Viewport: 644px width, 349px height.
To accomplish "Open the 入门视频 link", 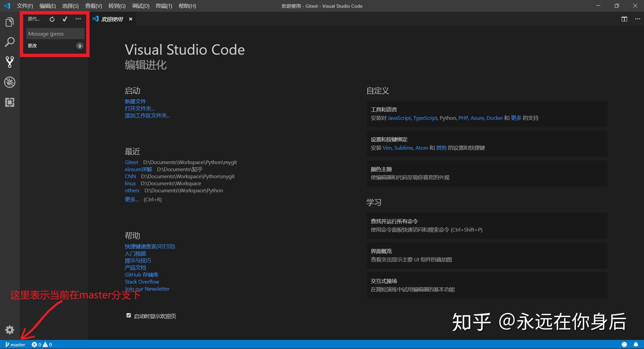I will click(x=135, y=253).
